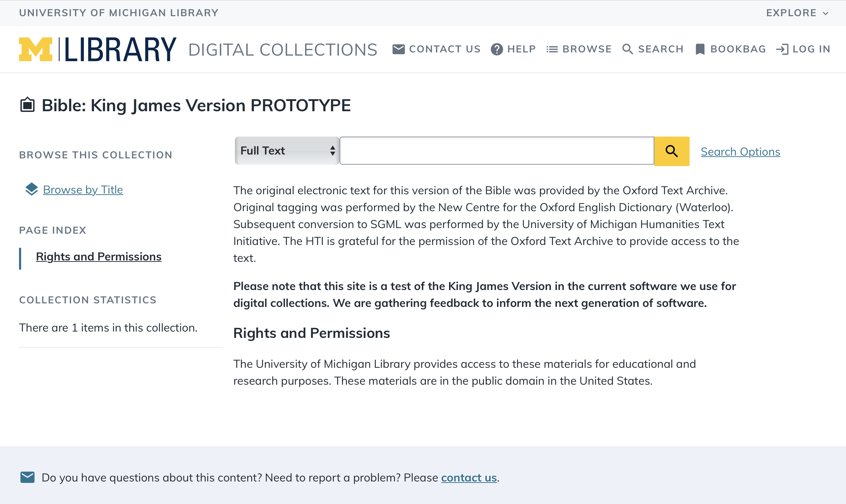Click the Bookbag bookmark icon

700,49
